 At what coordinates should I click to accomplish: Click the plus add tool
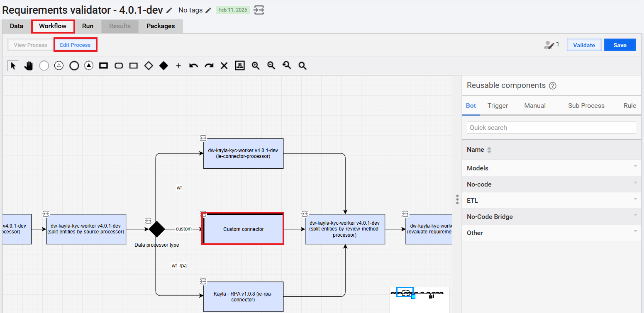pyautogui.click(x=178, y=66)
